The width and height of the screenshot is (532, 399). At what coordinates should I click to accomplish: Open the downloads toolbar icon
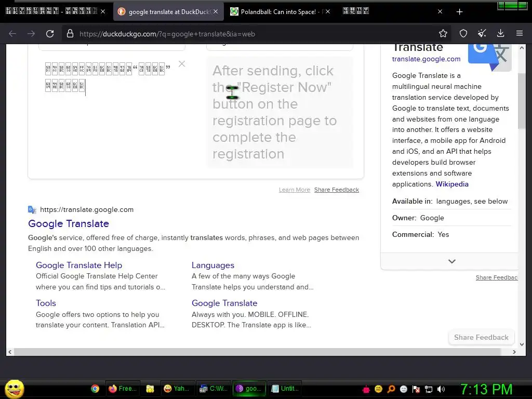coord(500,33)
